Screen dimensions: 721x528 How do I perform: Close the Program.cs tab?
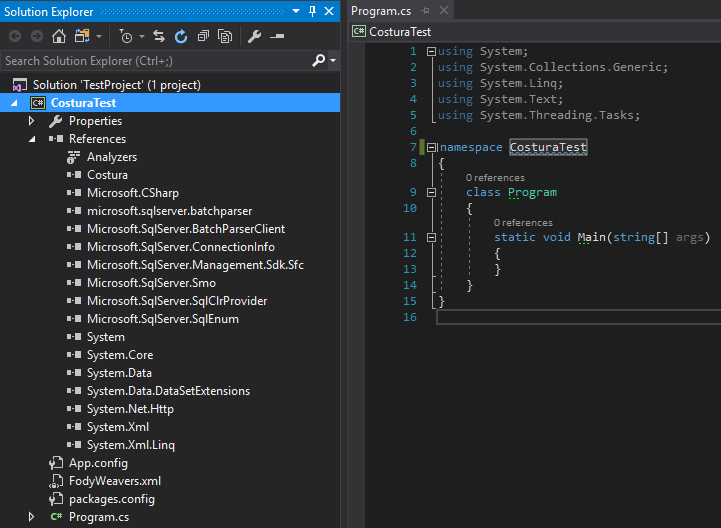(x=444, y=10)
